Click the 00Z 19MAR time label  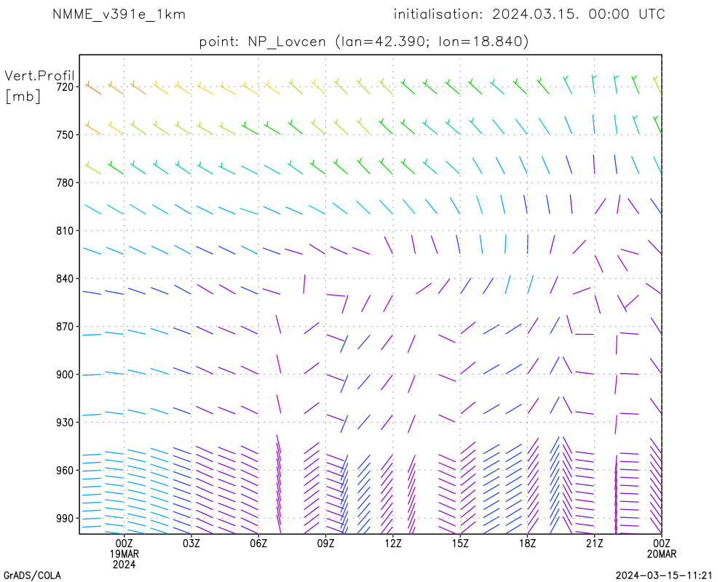(x=124, y=549)
